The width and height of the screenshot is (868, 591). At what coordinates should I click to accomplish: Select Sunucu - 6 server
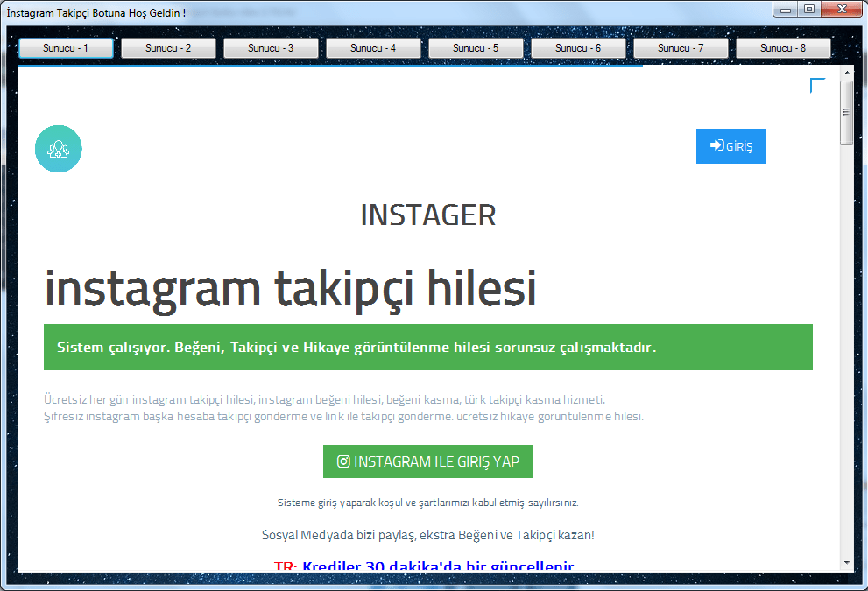[578, 48]
